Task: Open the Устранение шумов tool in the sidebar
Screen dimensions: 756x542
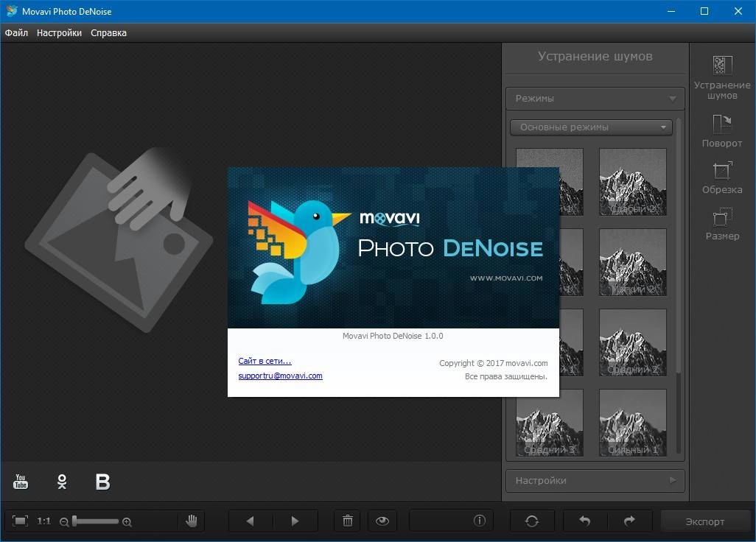Action: coord(722,77)
